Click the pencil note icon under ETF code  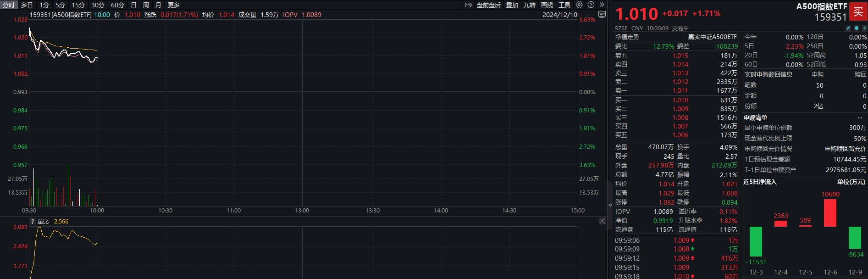pyautogui.click(x=848, y=28)
